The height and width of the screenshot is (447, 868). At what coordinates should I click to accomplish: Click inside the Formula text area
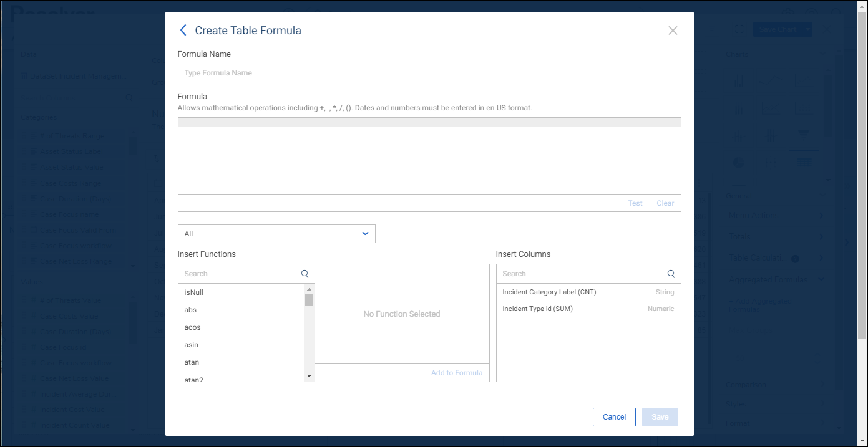click(x=429, y=160)
